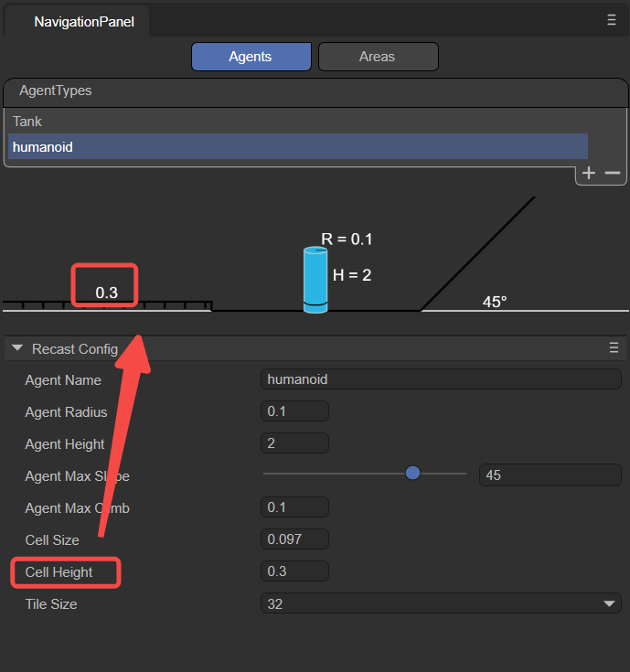Click the Agent Max Climb value field

coord(294,507)
